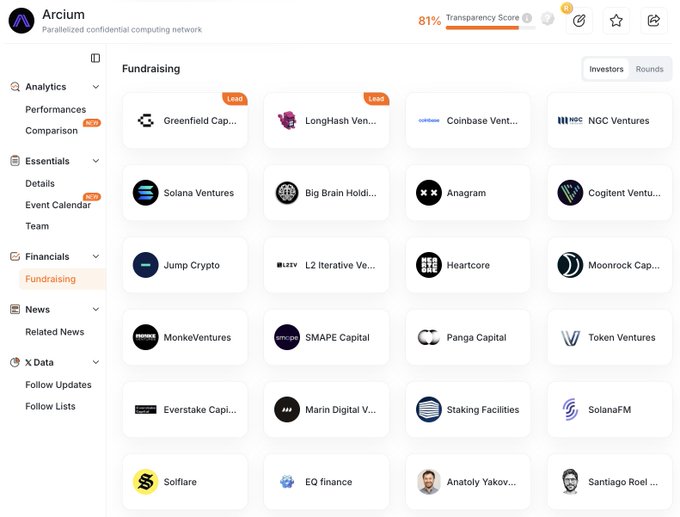Collapse the X Data section chevron
The width and height of the screenshot is (680, 517).
[x=96, y=362]
